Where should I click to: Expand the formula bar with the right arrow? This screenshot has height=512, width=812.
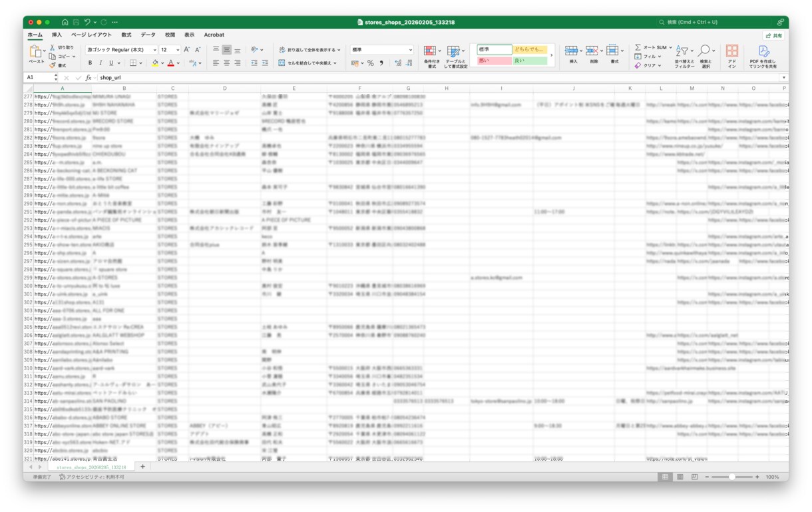783,78
